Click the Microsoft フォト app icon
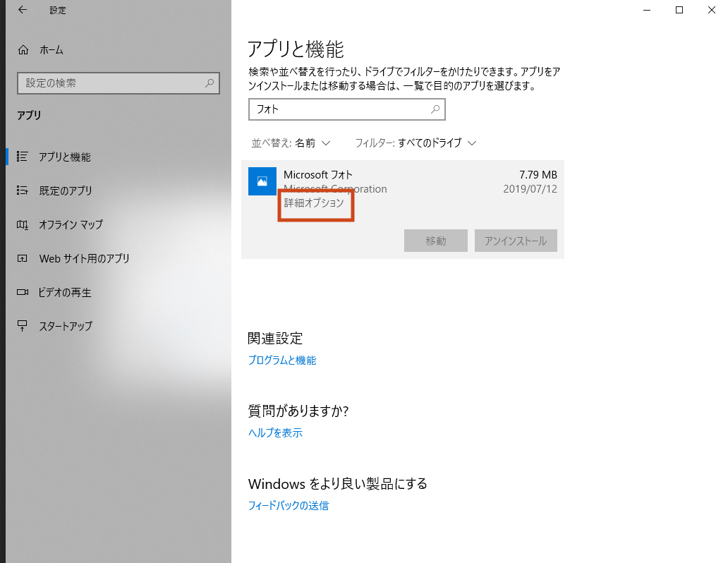This screenshot has width=728, height=563. pos(262,181)
